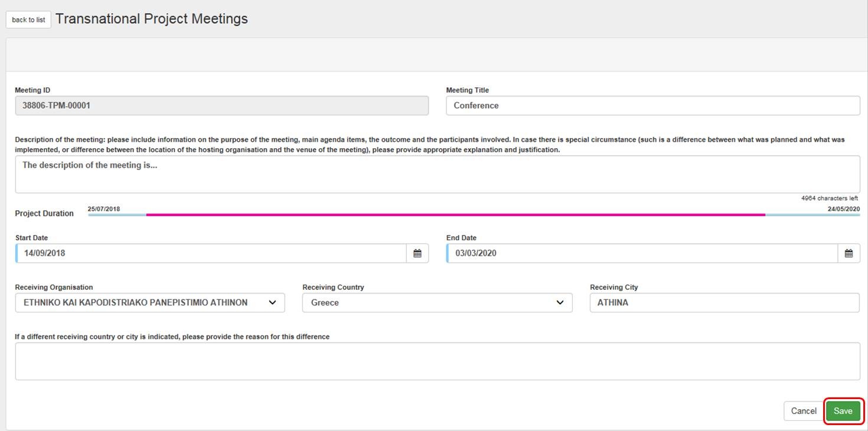This screenshot has height=431, width=868.
Task: Click the 24/05/2020 project end date label
Action: point(843,209)
